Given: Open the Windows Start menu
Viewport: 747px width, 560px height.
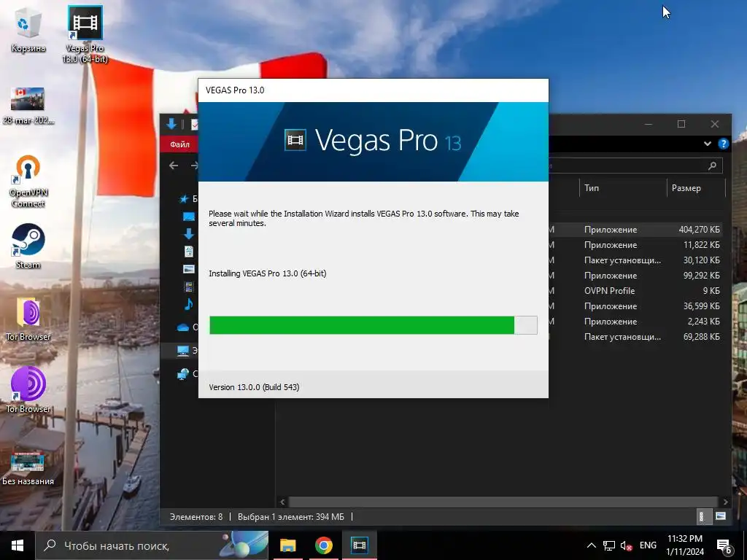Looking at the screenshot, I should point(18,545).
